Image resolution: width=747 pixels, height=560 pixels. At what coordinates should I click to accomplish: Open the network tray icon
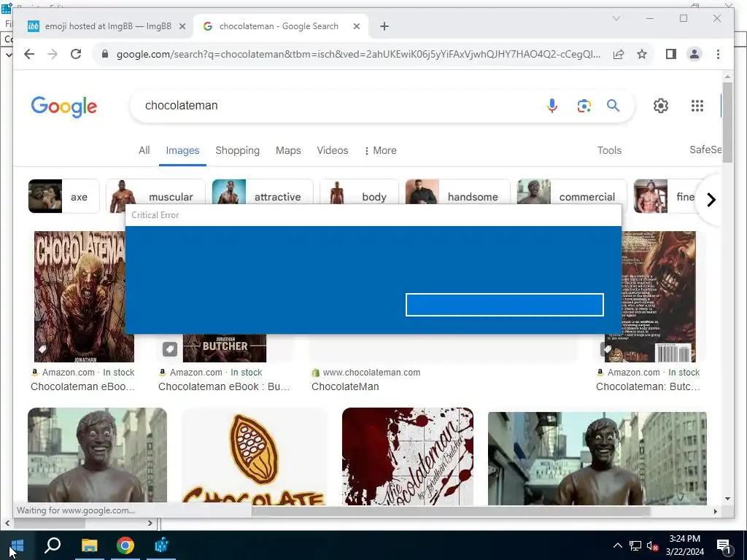[635, 545]
